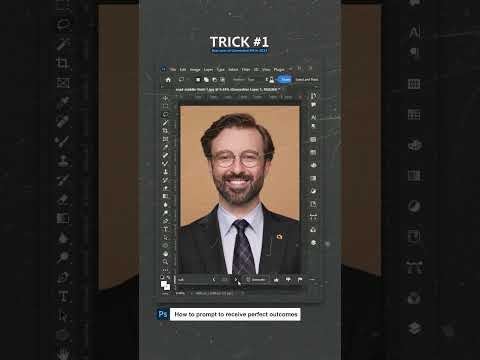Screen dimensions: 480x360
Task: Select the Clone Stamp tool
Action: click(165, 172)
